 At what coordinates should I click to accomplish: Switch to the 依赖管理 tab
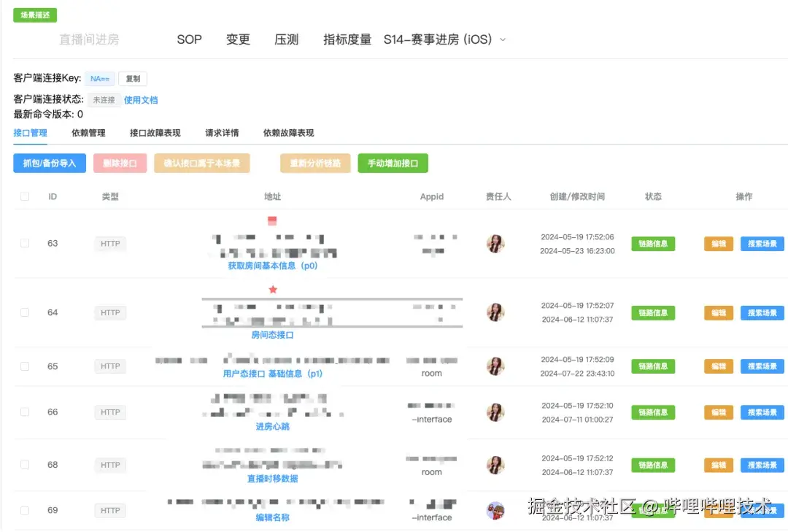click(88, 133)
